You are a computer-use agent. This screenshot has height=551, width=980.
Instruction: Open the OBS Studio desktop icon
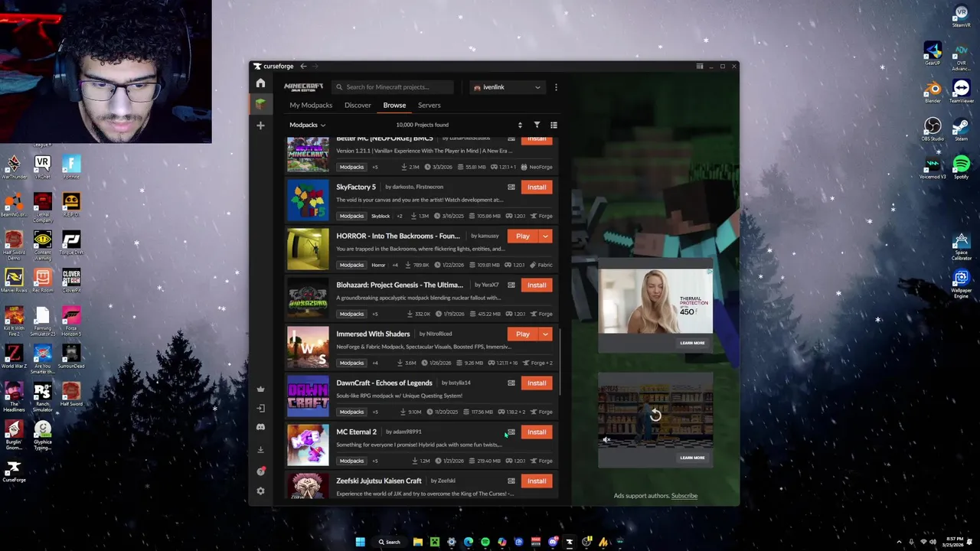(933, 129)
